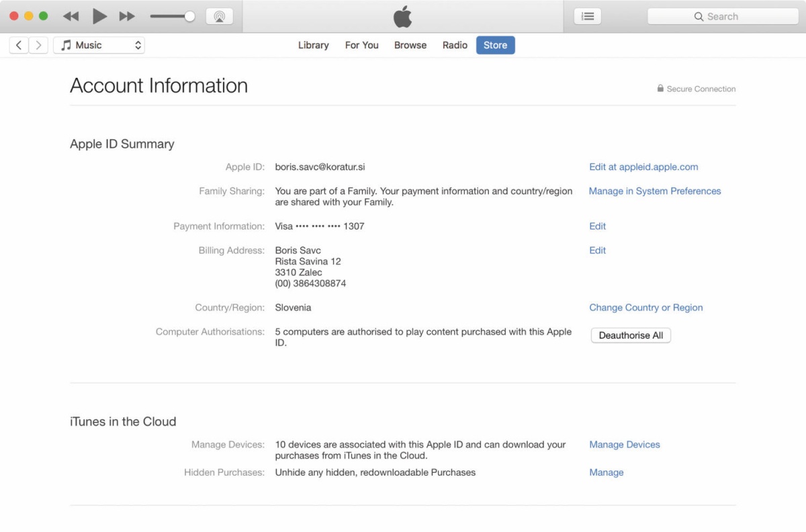The width and height of the screenshot is (806, 532).
Task: Click the phone number (00) 3864308874
Action: click(310, 283)
